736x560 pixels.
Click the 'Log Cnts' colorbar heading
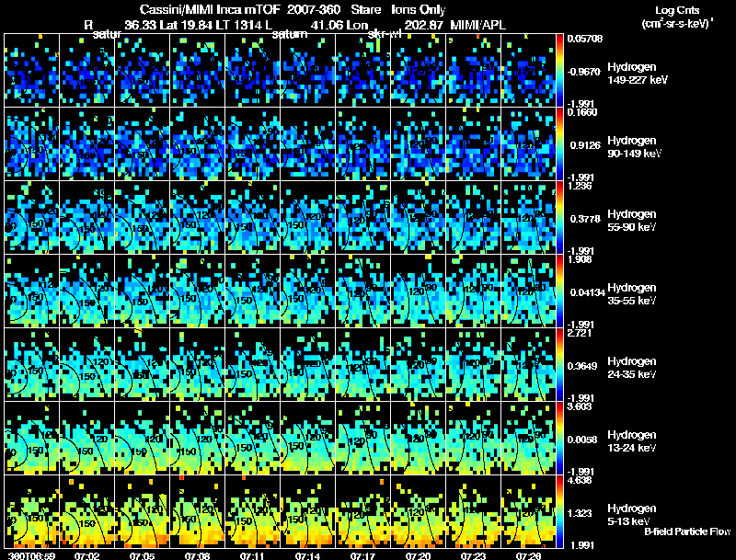pos(677,10)
